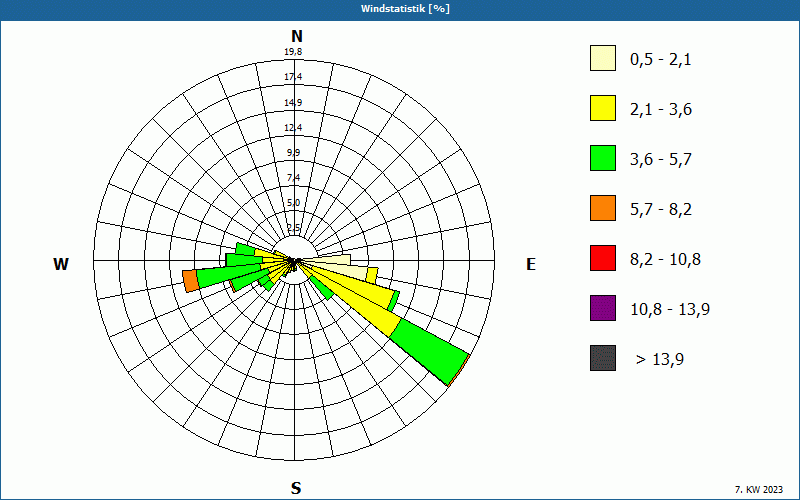Click the pale yellow 0,5 - 2,1 legend swatch
Image resolution: width=800 pixels, height=500 pixels.
click(603, 58)
